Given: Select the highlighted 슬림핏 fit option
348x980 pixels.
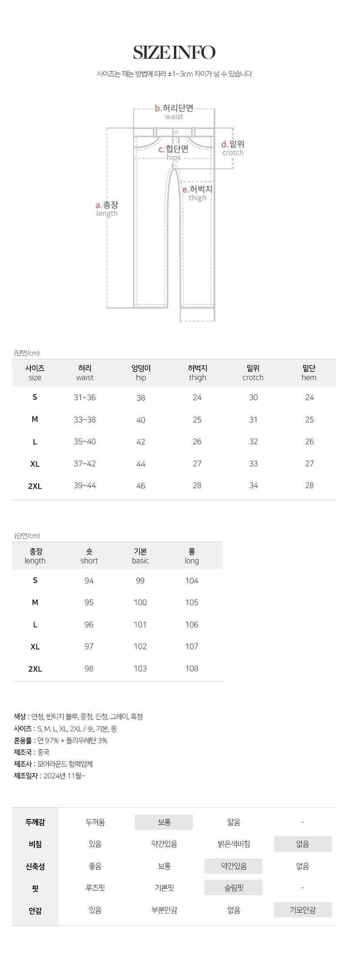Looking at the screenshot, I should click(x=234, y=888).
